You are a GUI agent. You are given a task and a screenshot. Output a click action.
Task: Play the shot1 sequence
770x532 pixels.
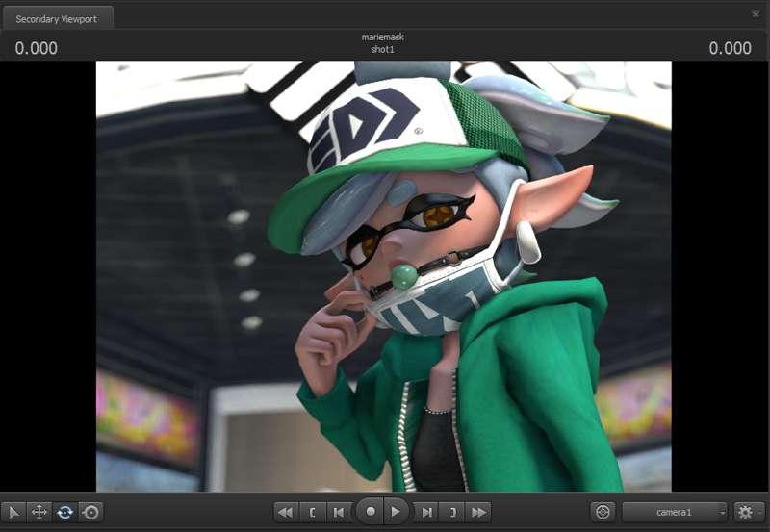396,512
